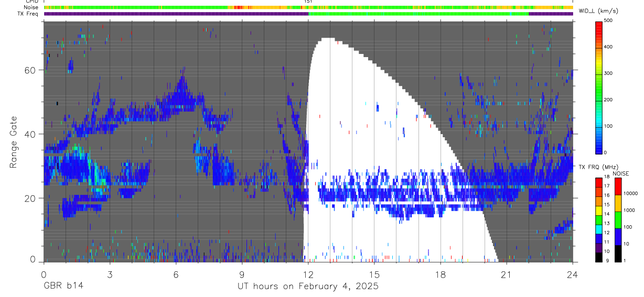Click the '15' tick on UT hours axis
Viewport: 644px width, 297px height.
coord(374,274)
